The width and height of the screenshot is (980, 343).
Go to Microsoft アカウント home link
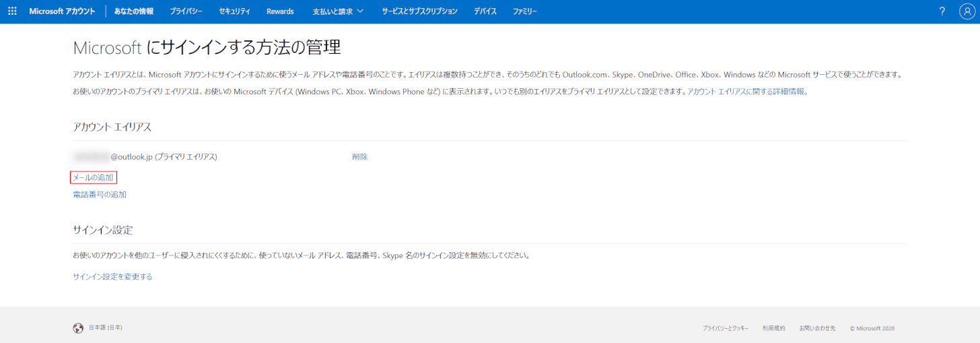click(x=62, y=11)
